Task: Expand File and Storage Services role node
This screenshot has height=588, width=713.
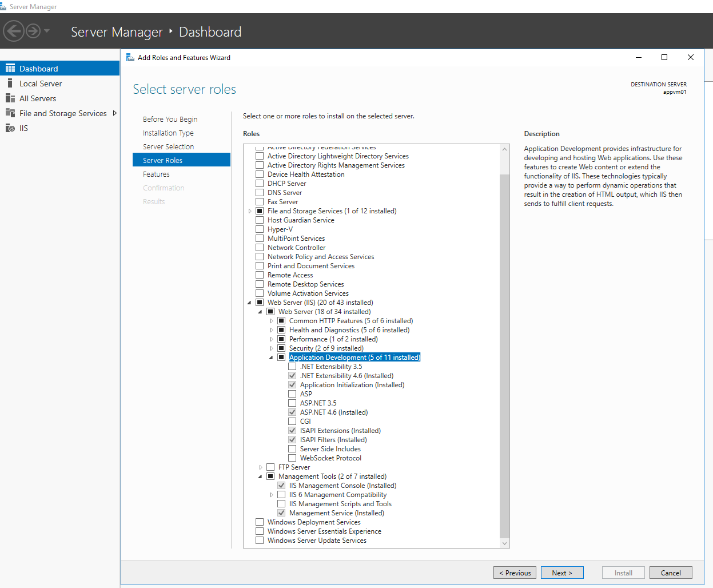Action: (250, 211)
